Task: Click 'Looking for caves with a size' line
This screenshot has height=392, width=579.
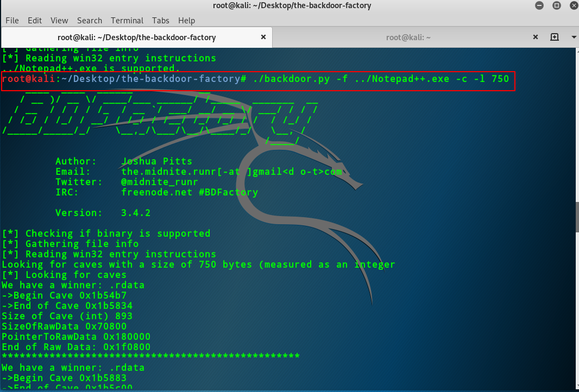Action: point(198,264)
